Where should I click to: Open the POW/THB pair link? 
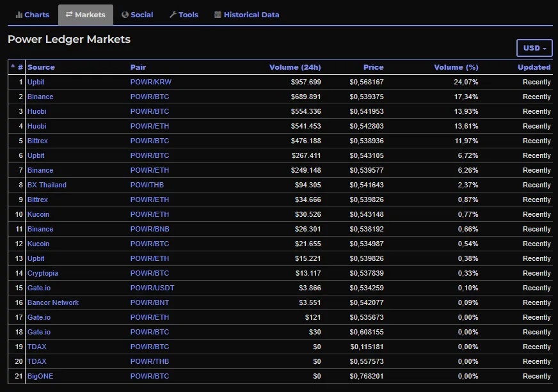[147, 185]
